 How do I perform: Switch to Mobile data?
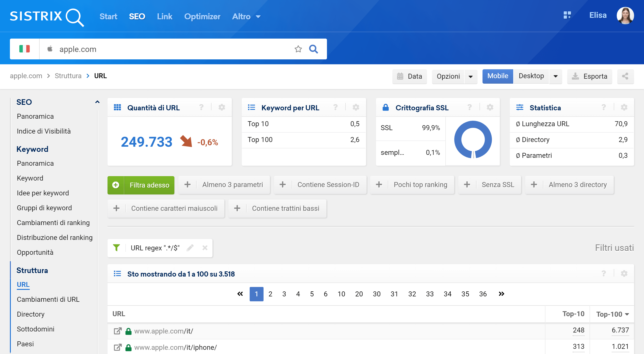click(x=498, y=76)
